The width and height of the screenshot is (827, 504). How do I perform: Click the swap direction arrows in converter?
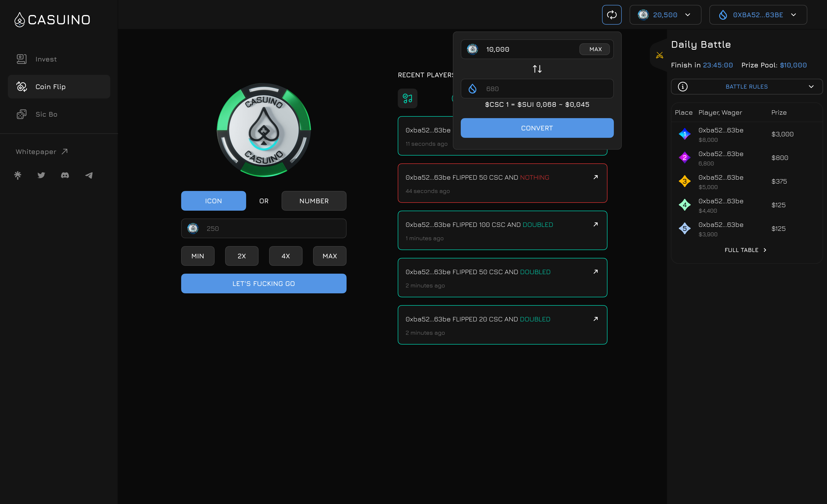click(537, 69)
